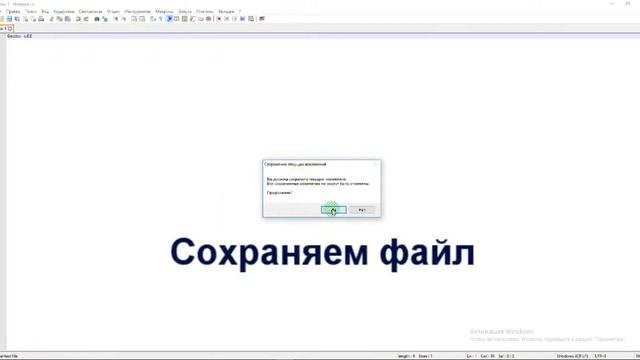
Task: Click the Save All toolbar icon
Action: [17, 19]
